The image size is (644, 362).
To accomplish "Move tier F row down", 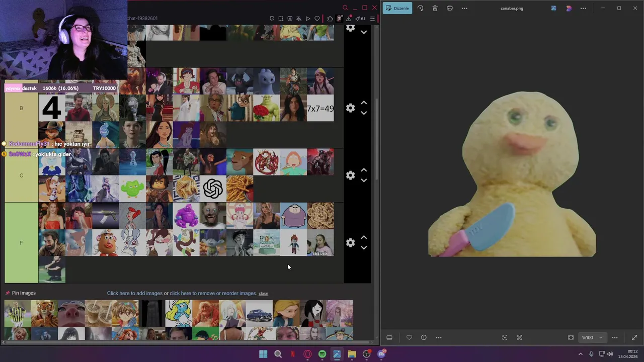I will (364, 248).
